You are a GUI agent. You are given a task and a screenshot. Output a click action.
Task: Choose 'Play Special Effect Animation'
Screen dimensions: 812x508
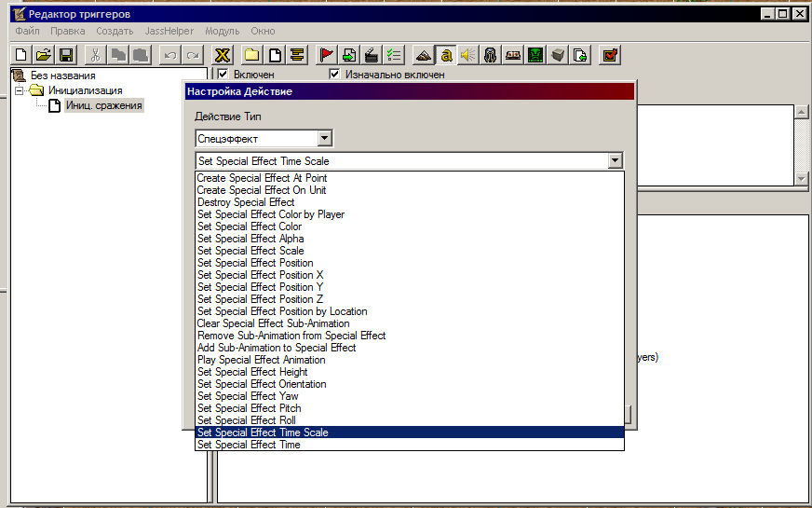(410, 360)
